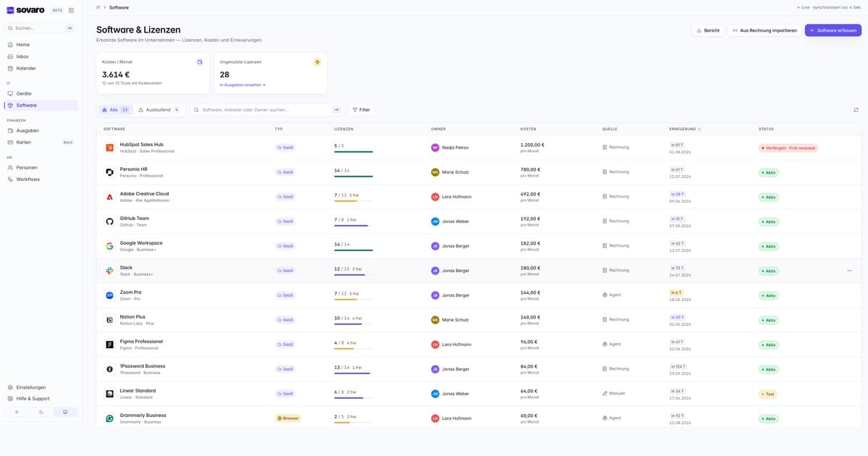Open the Slack row three-dot menu
This screenshot has width=868, height=456.
pos(849,271)
